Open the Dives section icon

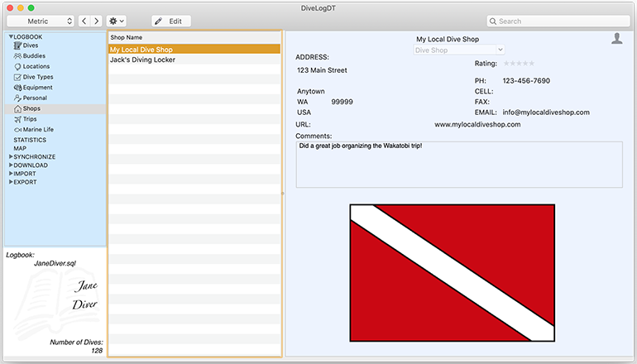17,45
